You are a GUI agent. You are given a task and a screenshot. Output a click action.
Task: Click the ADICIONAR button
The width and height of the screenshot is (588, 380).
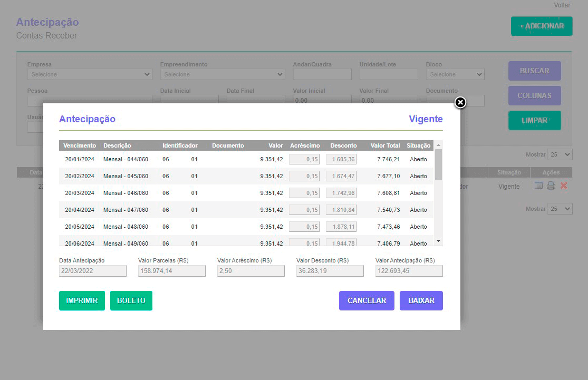pos(542,26)
